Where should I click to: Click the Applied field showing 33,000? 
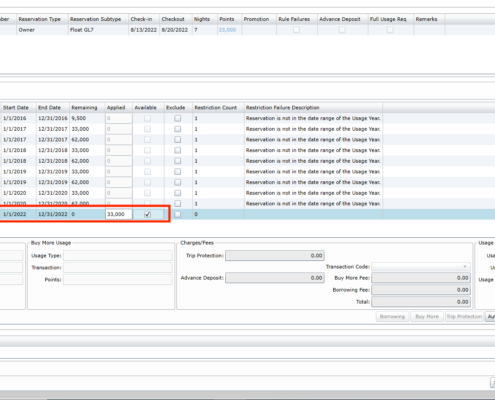119,214
